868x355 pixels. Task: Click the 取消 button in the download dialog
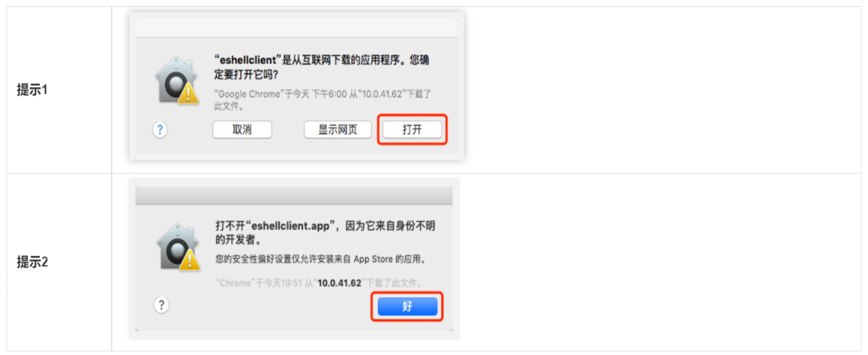(242, 130)
